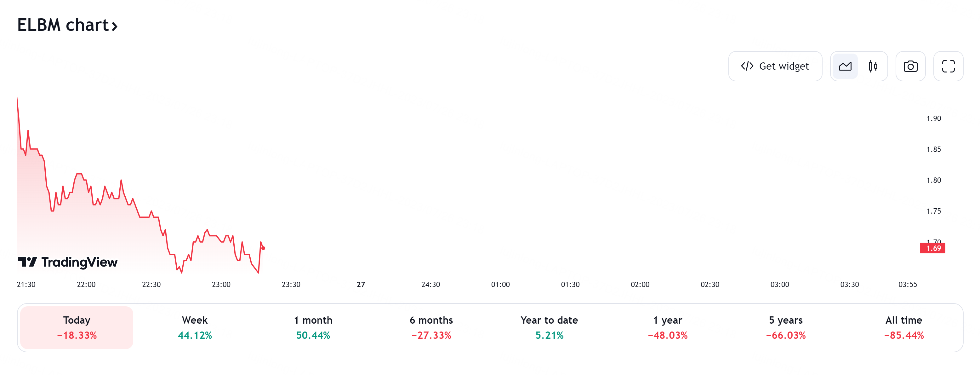The width and height of the screenshot is (980, 375).
Task: Switch to 6 months range
Action: tap(431, 327)
